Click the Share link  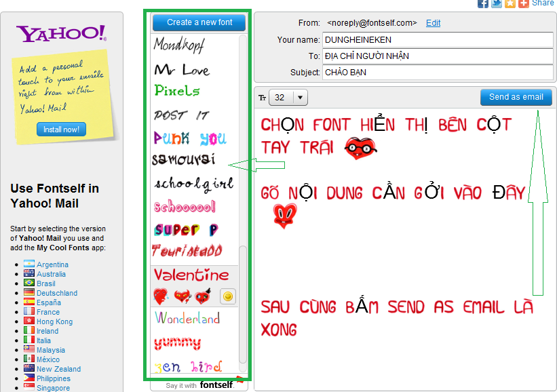pos(543,3)
